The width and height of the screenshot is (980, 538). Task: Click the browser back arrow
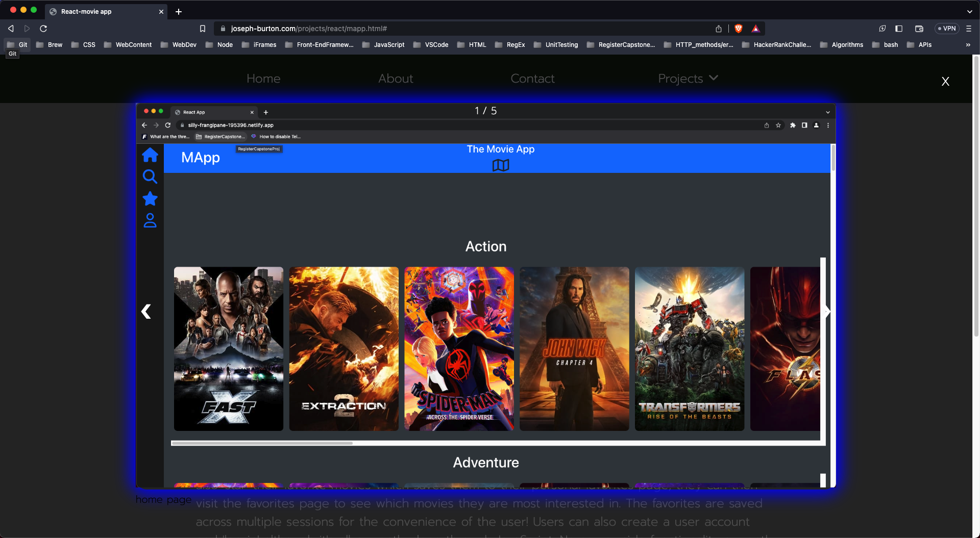pos(11,29)
